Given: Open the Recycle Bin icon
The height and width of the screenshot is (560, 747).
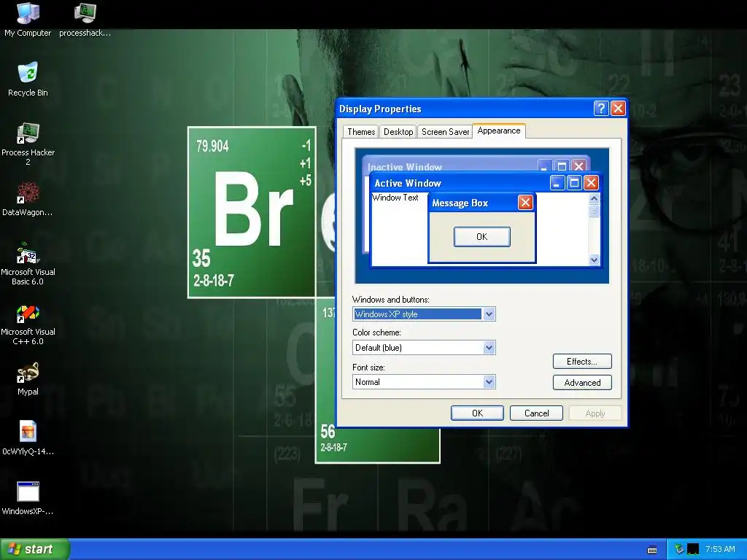Looking at the screenshot, I should click(28, 79).
